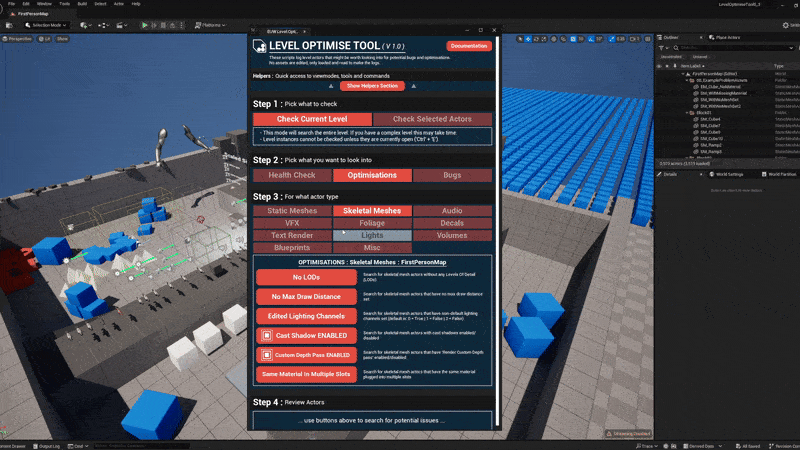Click the viewport layout maximize icon
The width and height of the screenshot is (800, 450).
click(x=648, y=39)
